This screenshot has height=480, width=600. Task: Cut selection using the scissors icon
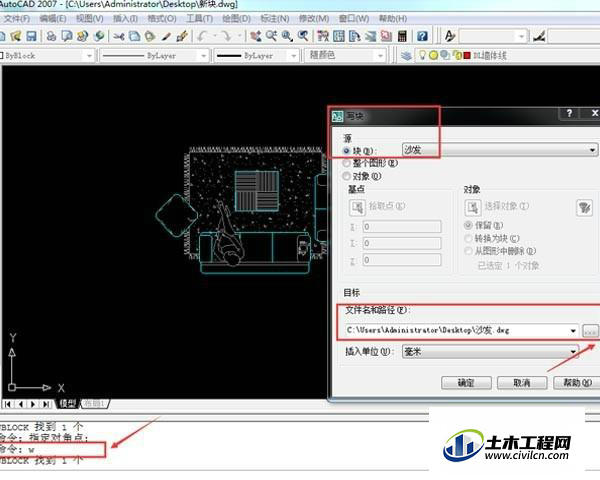pyautogui.click(x=119, y=36)
